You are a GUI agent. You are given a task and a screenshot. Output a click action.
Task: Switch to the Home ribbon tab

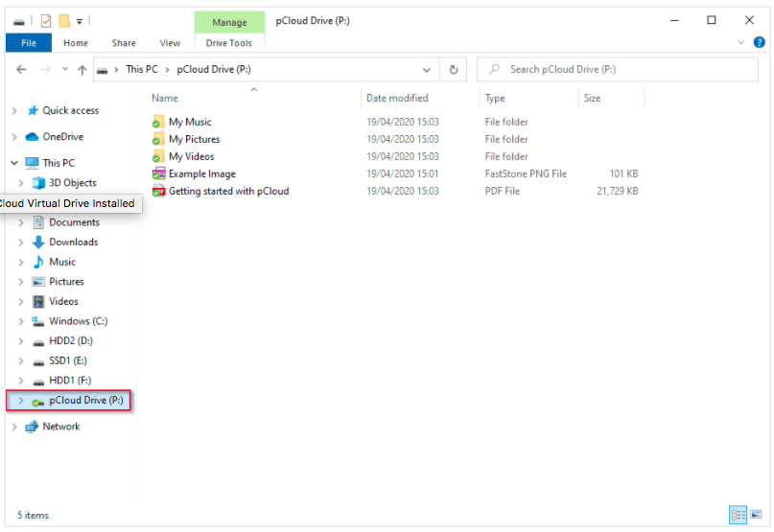click(76, 43)
